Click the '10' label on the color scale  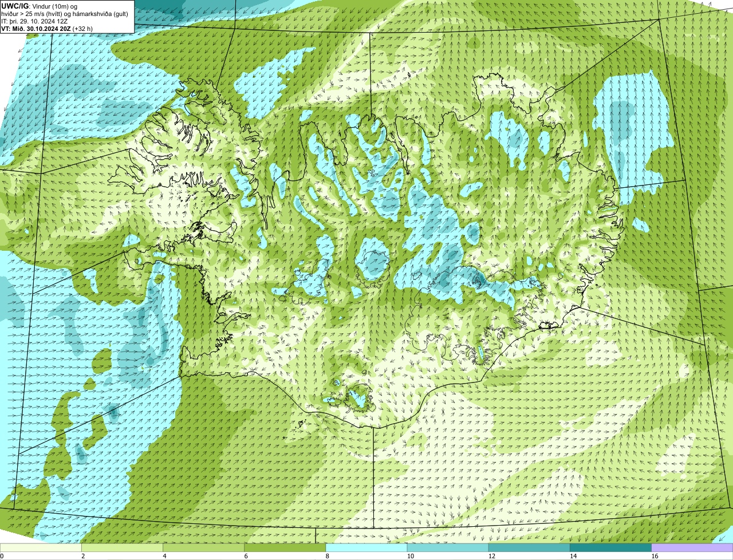coord(410,556)
